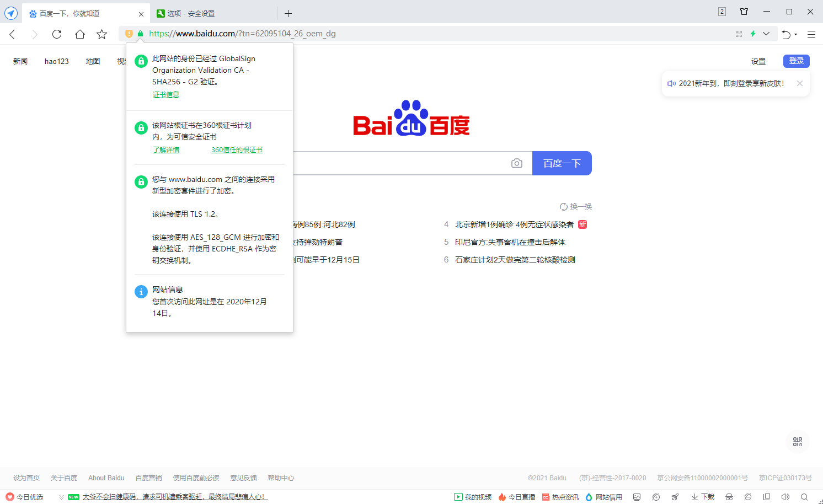The image size is (823, 504).
Task: Expand the address bar dropdown chevron
Action: [766, 34]
